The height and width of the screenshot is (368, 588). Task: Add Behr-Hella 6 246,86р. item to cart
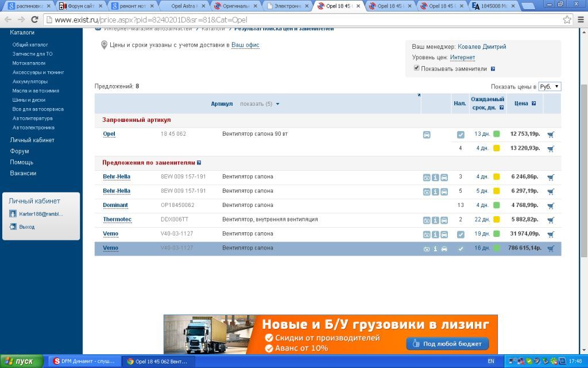[551, 177]
